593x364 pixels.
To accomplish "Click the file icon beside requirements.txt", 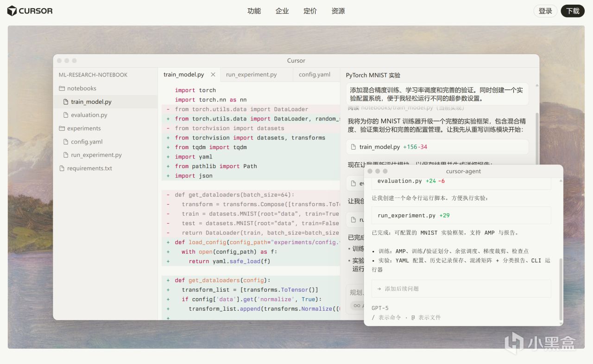I will [x=62, y=169].
